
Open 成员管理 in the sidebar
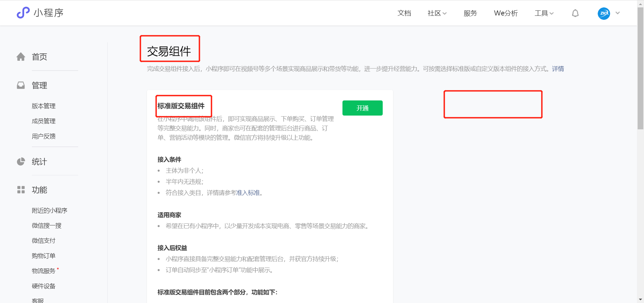tap(44, 121)
